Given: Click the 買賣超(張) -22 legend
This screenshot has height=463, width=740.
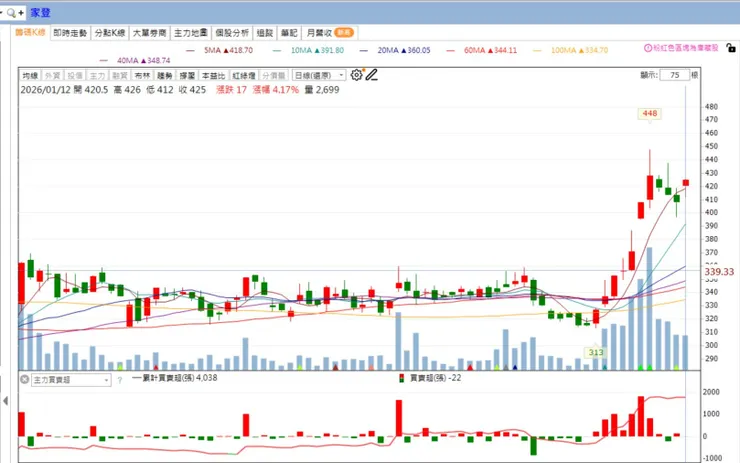Looking at the screenshot, I should tap(430, 378).
